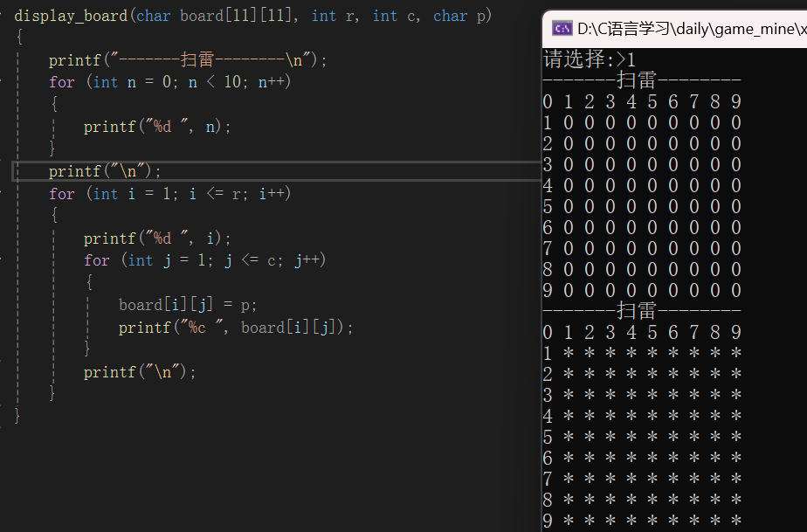The height and width of the screenshot is (532, 807).
Task: Click console row '8 0 0 0 0 0 0 0 0 0'
Action: (642, 269)
